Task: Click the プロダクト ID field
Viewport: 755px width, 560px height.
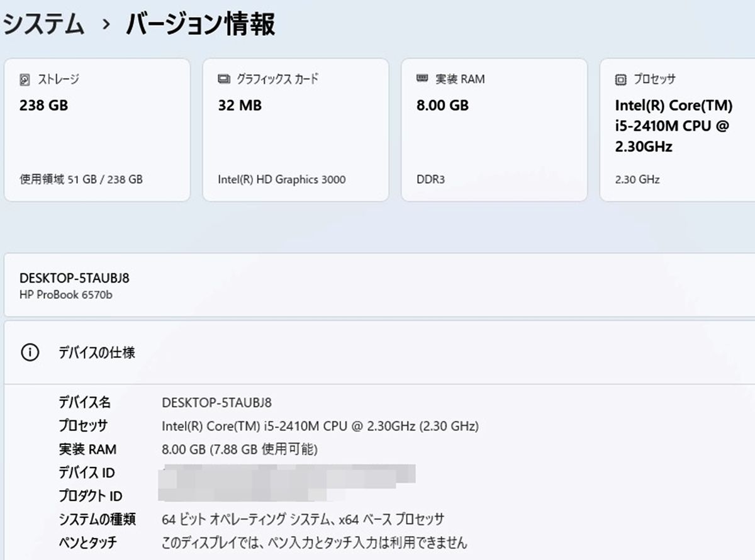Action: click(91, 496)
